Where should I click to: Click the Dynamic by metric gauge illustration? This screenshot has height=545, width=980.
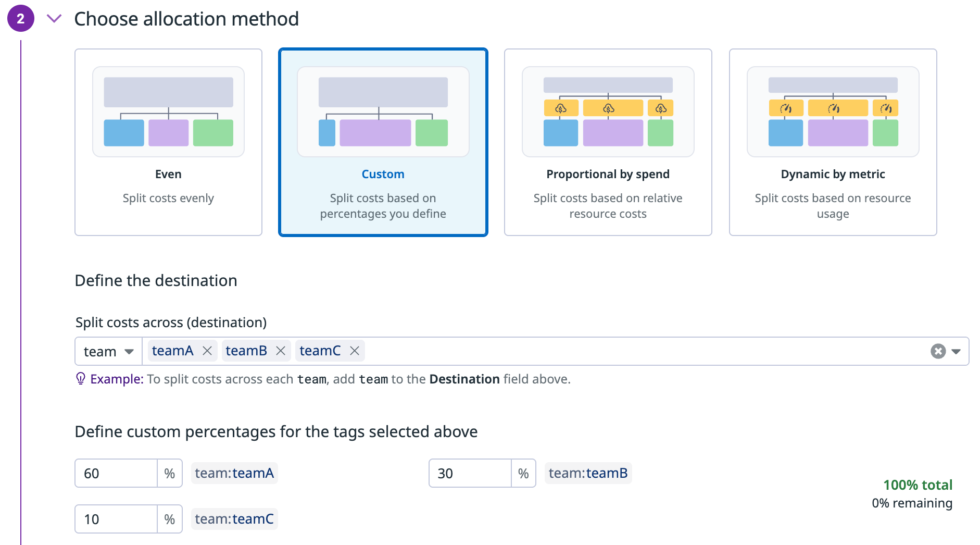[833, 112]
